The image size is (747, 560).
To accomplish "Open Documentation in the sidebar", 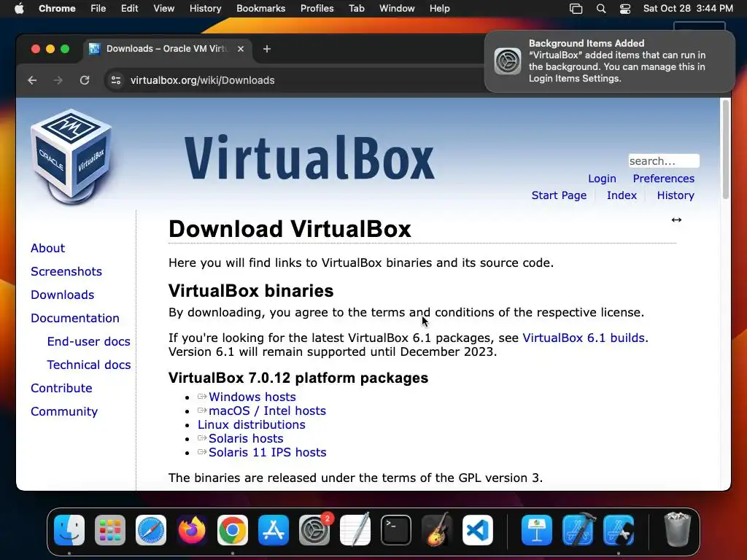I will point(75,318).
